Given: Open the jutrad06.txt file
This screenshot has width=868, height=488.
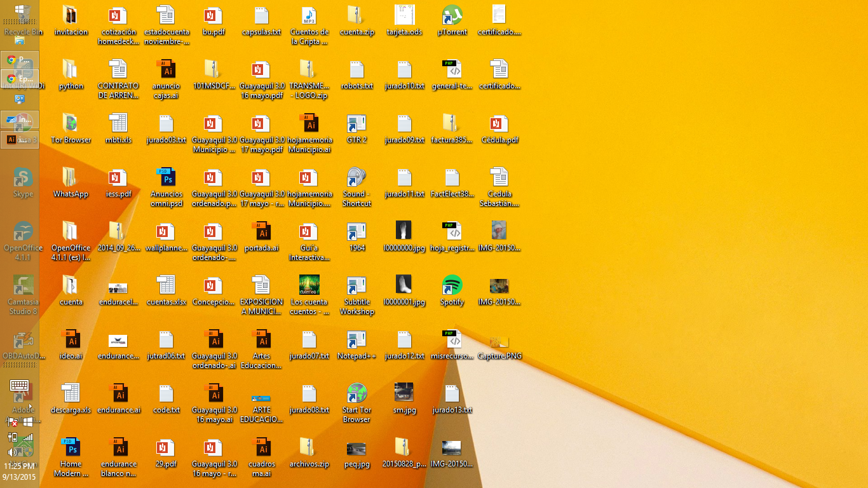Looking at the screenshot, I should (x=166, y=344).
